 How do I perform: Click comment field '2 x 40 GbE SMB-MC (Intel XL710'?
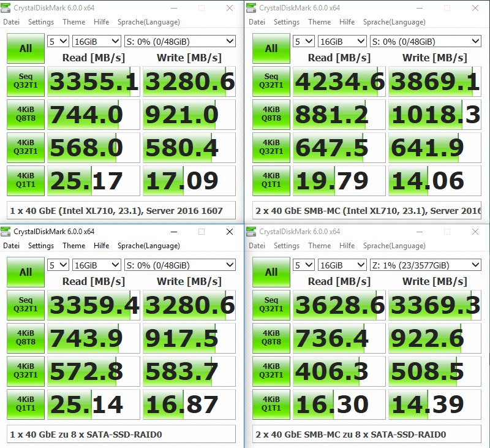click(367, 210)
